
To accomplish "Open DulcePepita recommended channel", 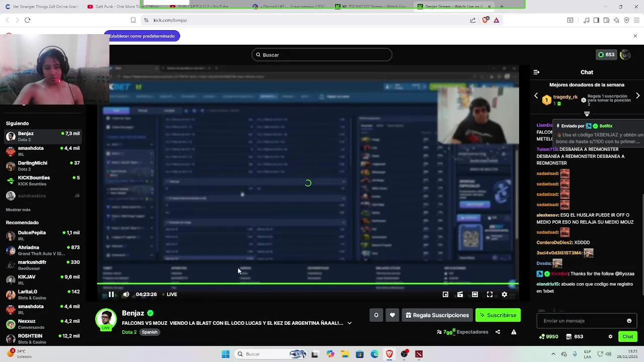I will 43,235.
